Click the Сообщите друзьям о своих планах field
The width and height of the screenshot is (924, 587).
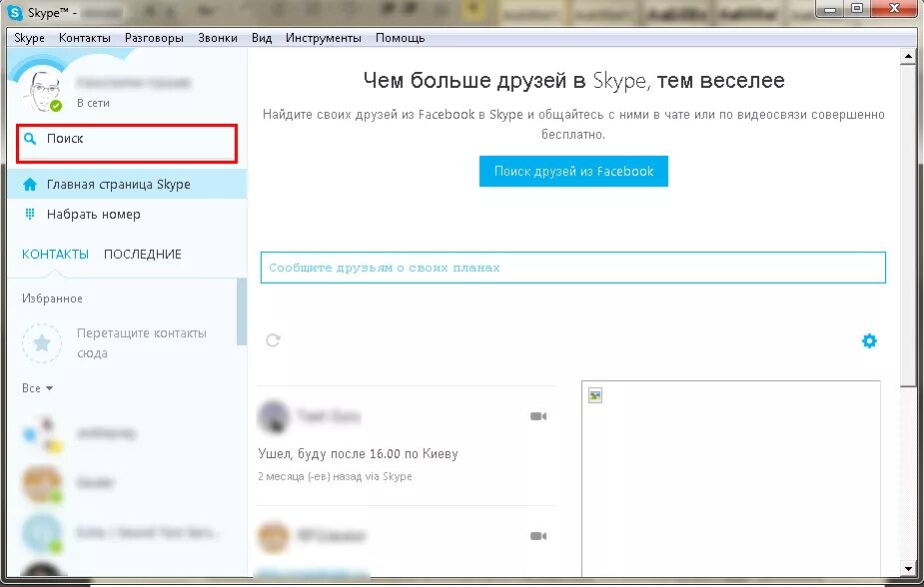tap(572, 268)
